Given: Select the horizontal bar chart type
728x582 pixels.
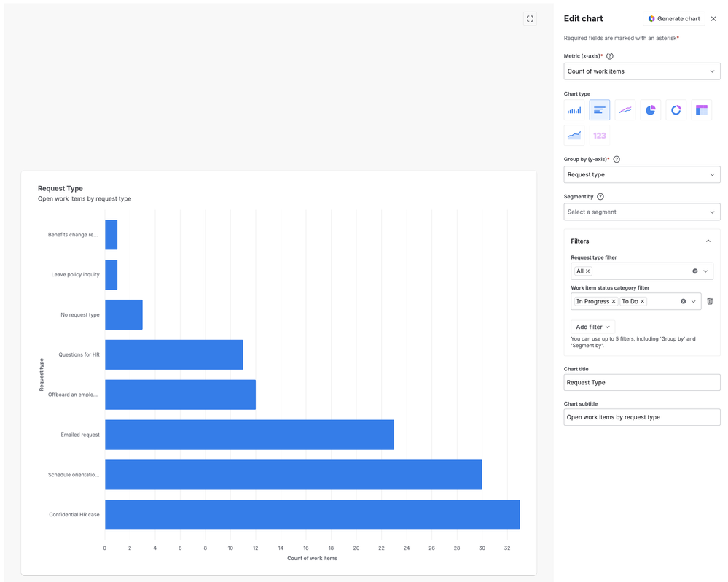Looking at the screenshot, I should pos(600,110).
